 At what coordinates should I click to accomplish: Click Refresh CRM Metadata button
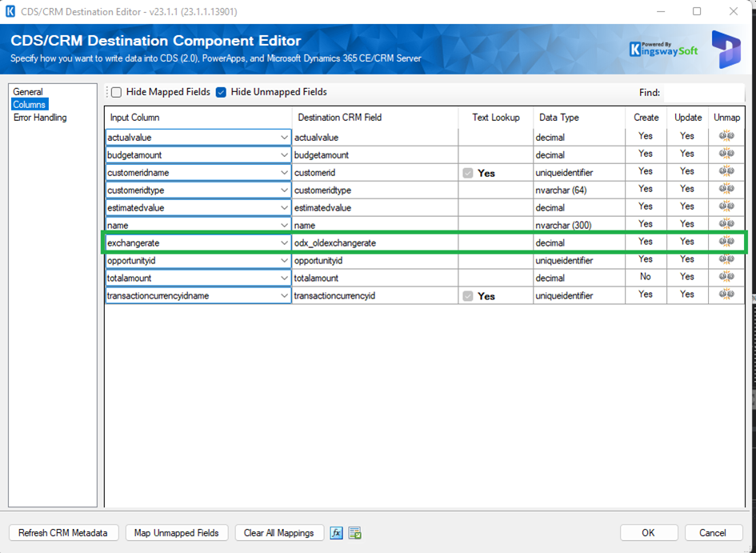pos(63,533)
